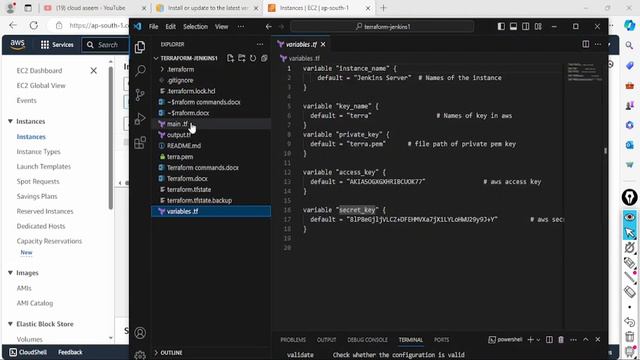Open output.tf file
The width and height of the screenshot is (640, 360).
[x=211, y=135]
